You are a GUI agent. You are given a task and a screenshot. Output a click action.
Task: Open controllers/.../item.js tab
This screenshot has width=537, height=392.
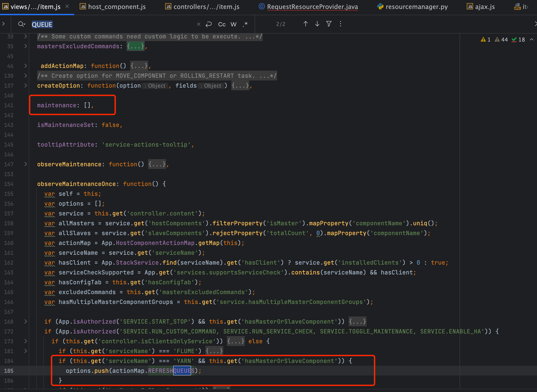[202, 7]
